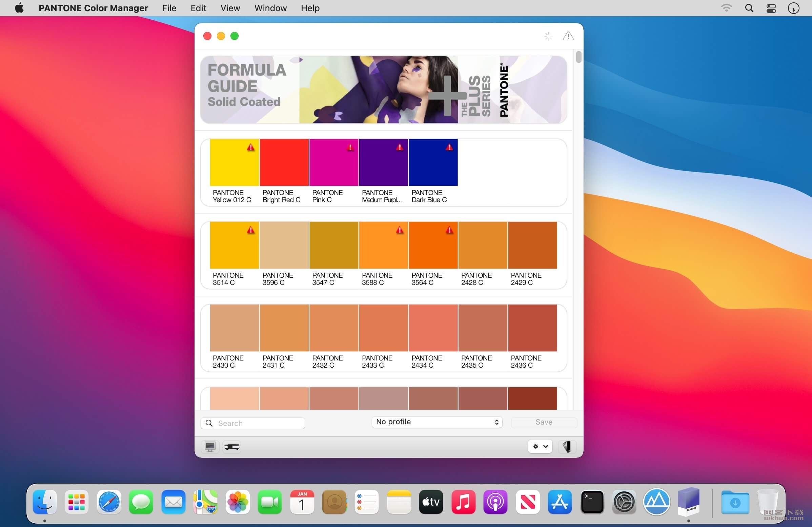Open Podcasts app in dock
Screen dimensions: 812x527
(495, 502)
